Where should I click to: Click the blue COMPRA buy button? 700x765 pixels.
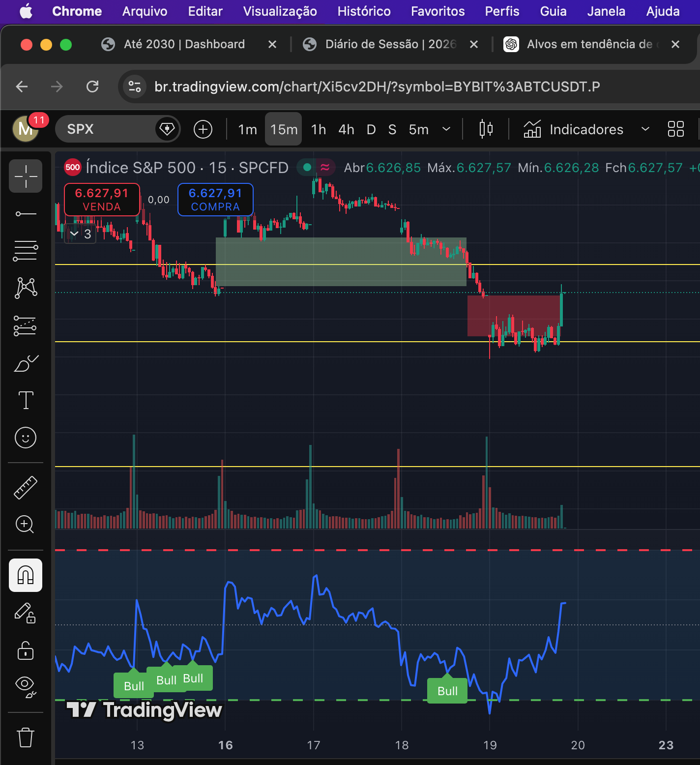pos(215,200)
